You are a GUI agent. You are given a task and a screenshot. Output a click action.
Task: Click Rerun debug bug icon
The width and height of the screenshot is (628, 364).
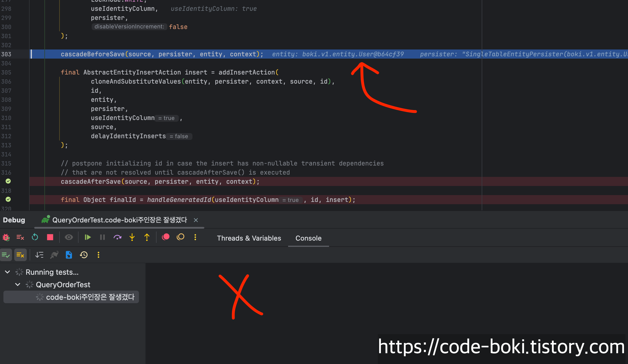pos(6,237)
